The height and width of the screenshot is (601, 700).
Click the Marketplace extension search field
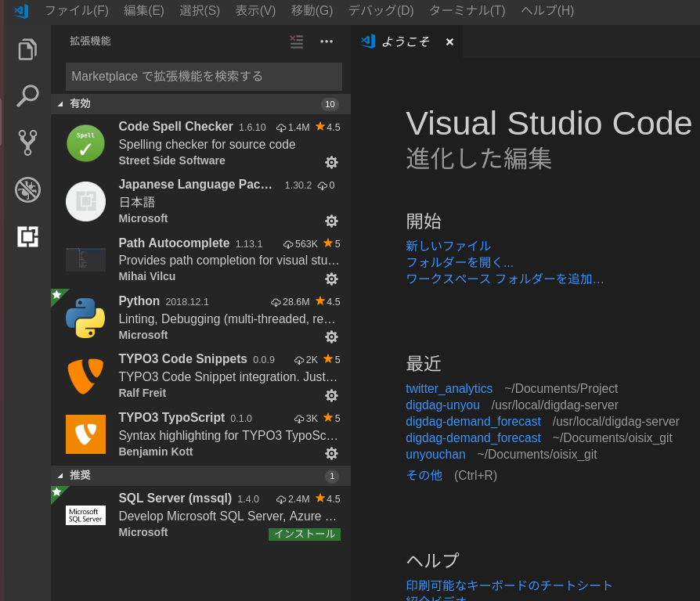pos(202,76)
